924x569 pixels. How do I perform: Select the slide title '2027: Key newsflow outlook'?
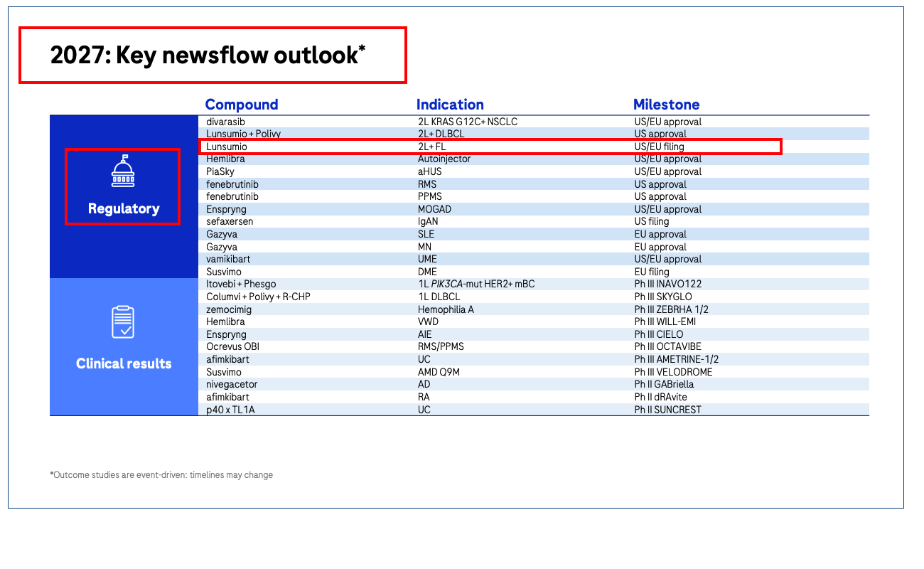208,55
